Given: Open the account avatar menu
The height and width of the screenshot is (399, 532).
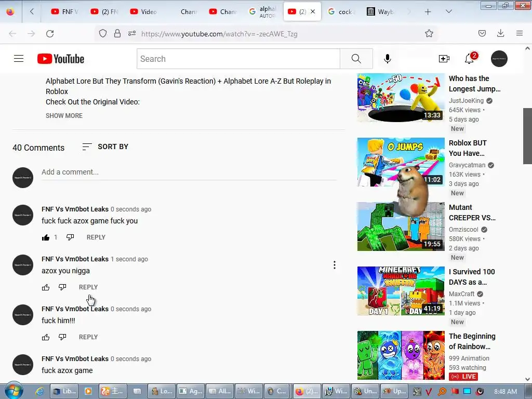Looking at the screenshot, I should point(499,59).
